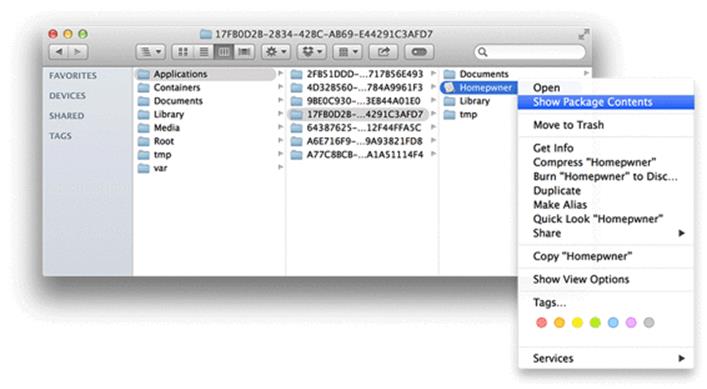Expand arrow next to third-column Documents
This screenshot has width=707, height=389.
pyautogui.click(x=586, y=73)
